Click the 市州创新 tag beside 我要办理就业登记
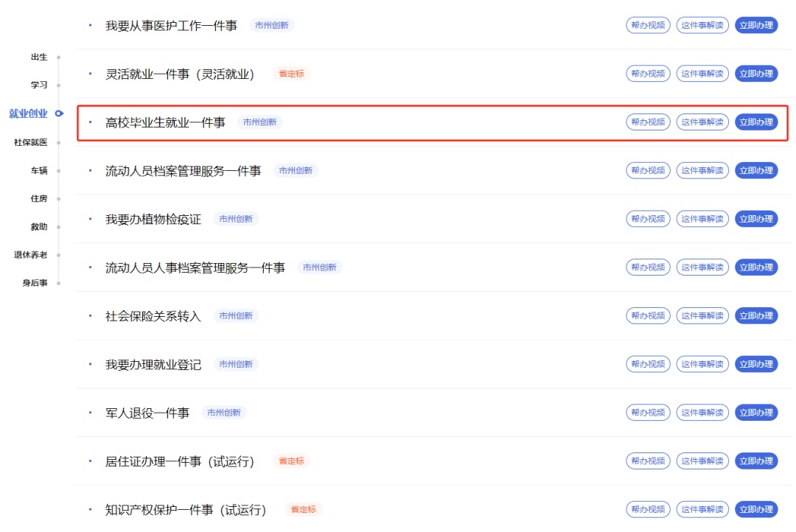Image resolution: width=796 pixels, height=532 pixels. coord(236,364)
